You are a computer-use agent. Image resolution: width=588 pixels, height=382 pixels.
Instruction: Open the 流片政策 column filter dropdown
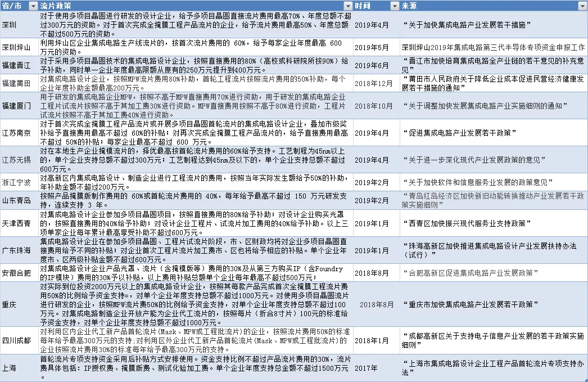click(x=348, y=6)
